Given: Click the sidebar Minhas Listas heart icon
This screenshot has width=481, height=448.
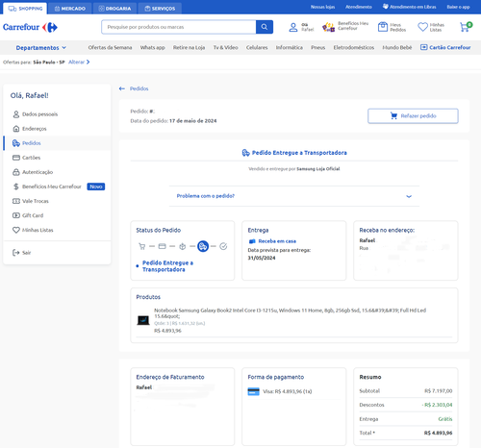Looking at the screenshot, I should click(x=16, y=230).
